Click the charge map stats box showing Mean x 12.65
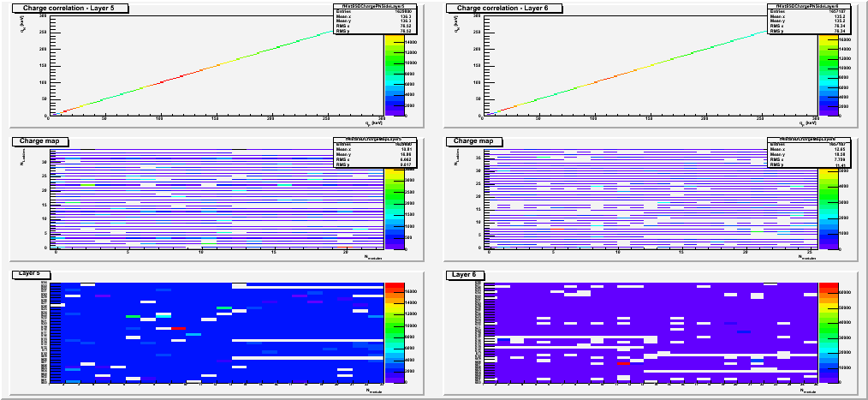 (809, 153)
